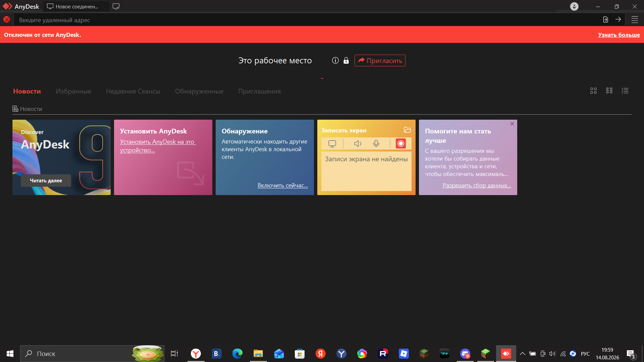Screen dimensions: 644x362
Task: Switch to list view layout
Action: [x=625, y=91]
